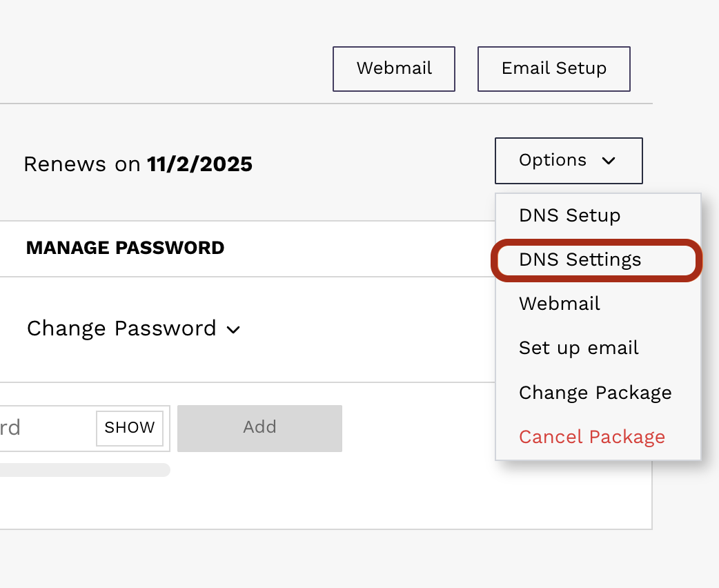Click the chevron arrow inside Options
This screenshot has width=719, height=588.
click(608, 161)
